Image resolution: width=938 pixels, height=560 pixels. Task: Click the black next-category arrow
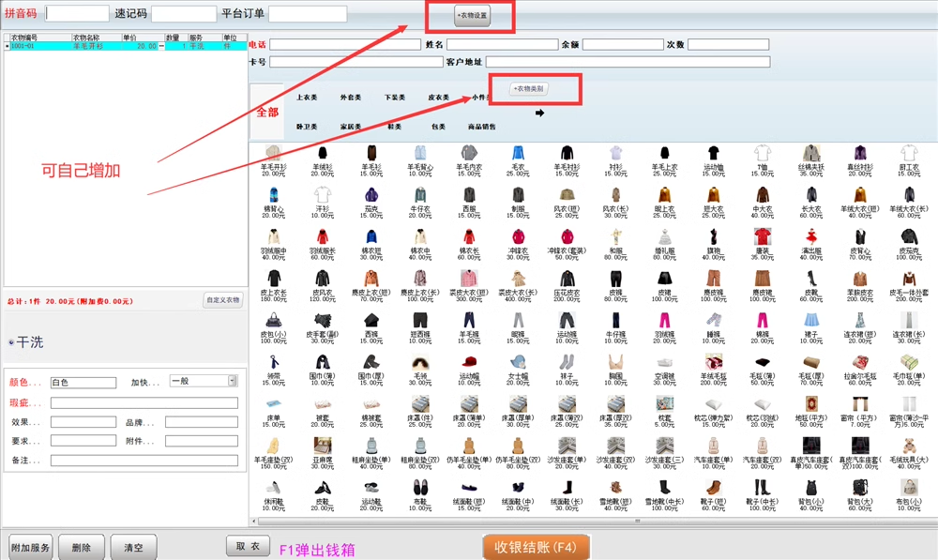point(539,113)
